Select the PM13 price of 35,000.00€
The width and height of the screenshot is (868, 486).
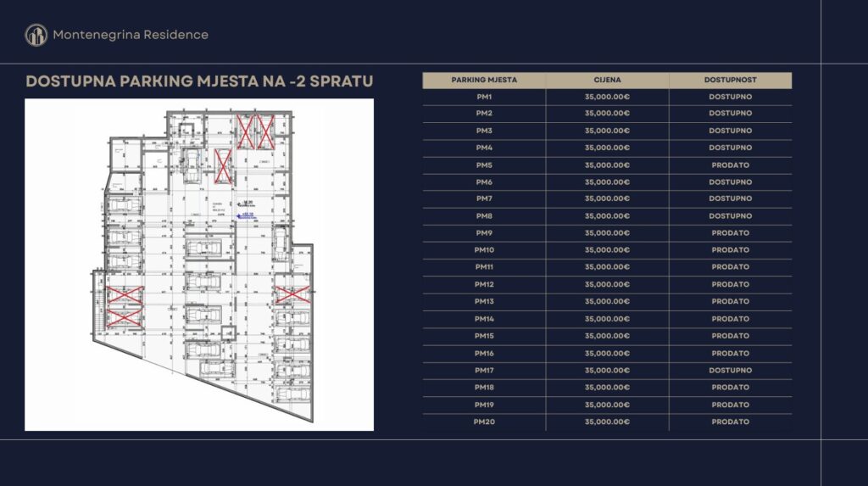click(x=607, y=302)
